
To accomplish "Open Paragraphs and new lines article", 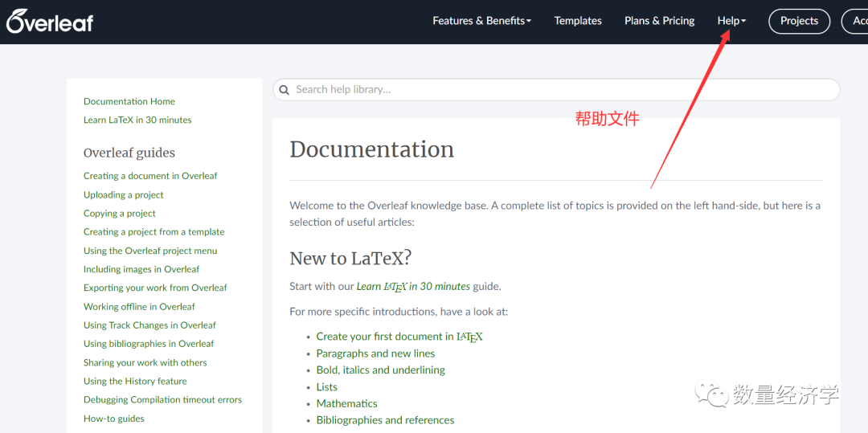I will [x=375, y=353].
